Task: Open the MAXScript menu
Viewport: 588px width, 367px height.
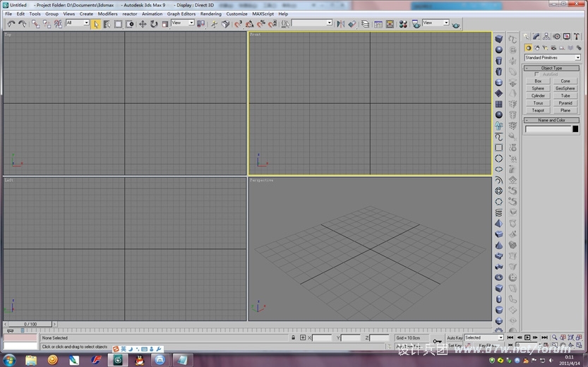Action: point(263,13)
